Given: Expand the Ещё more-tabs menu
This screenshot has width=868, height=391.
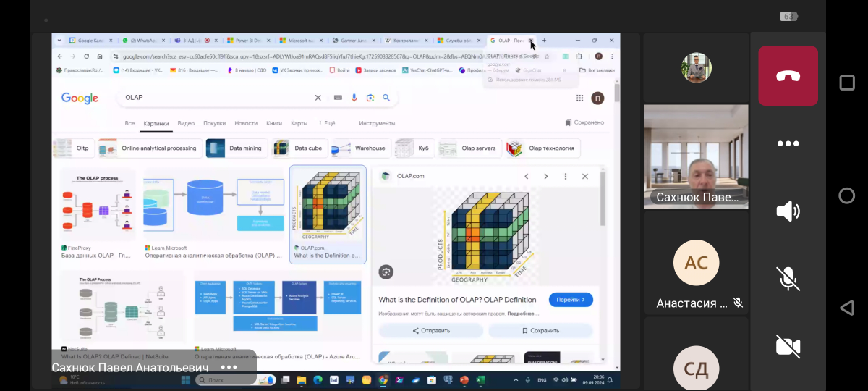Looking at the screenshot, I should click(326, 123).
